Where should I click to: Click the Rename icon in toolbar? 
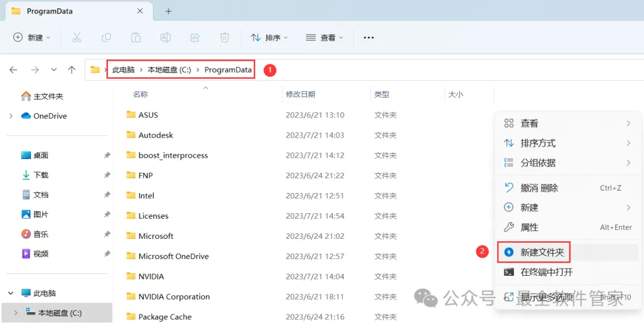click(x=166, y=38)
